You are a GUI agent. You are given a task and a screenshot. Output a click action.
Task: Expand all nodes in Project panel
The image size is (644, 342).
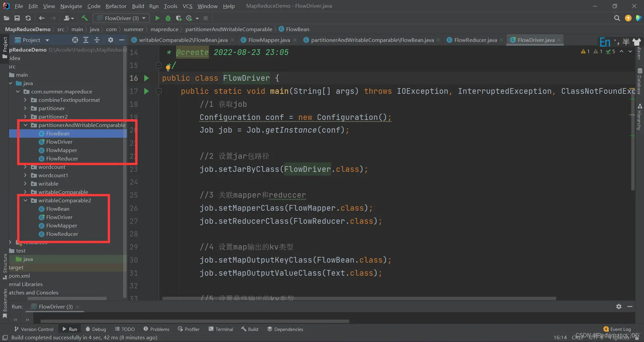pos(86,40)
